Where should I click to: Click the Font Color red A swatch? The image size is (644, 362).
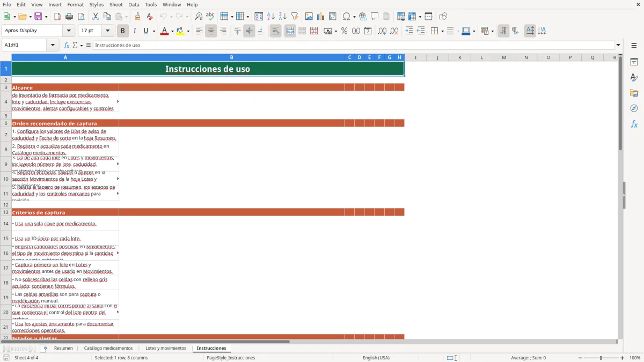coord(164,31)
